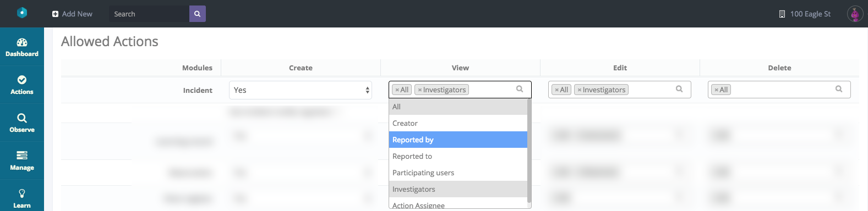Click the Delete permissions search magnifier
Screen dimensions: 868x211
click(x=839, y=89)
